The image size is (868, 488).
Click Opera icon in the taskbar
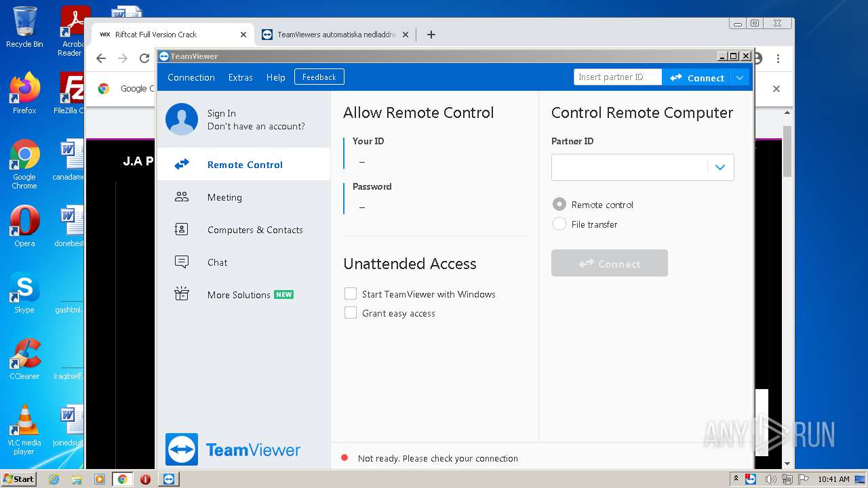tap(145, 479)
